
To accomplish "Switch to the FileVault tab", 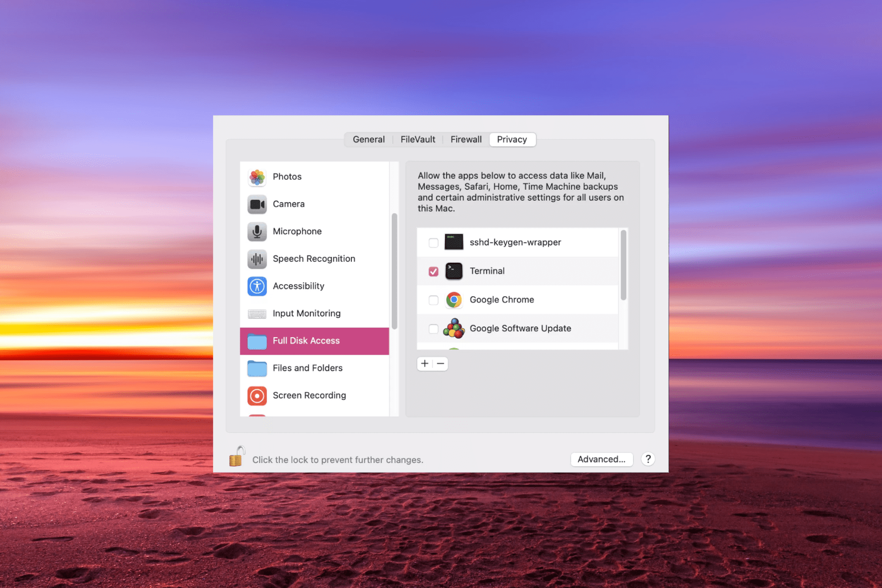I will coord(418,139).
